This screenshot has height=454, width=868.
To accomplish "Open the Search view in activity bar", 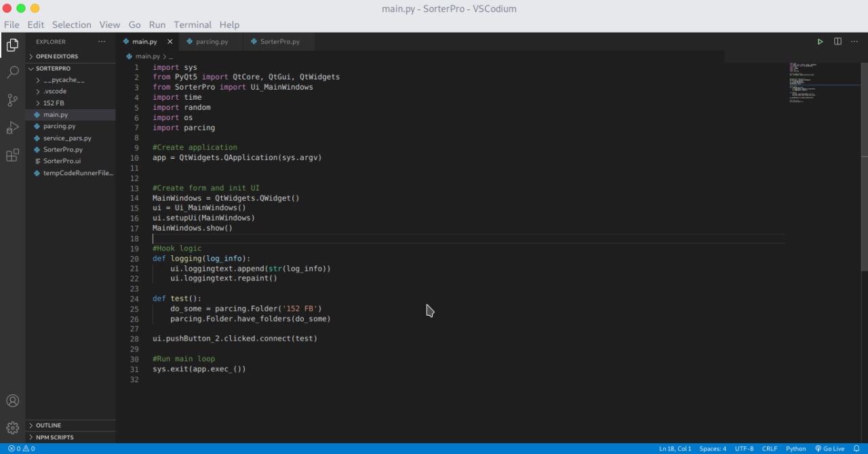I will (12, 72).
